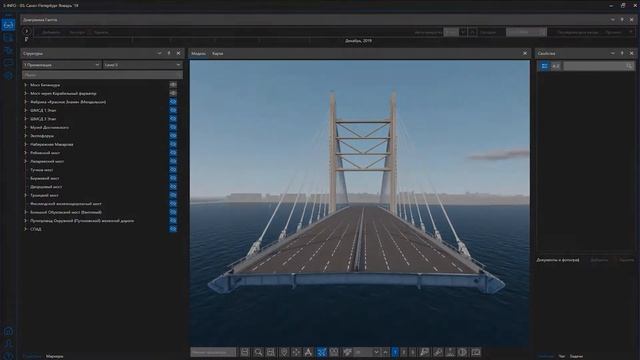Click the up arrow button in viewport toolbar
The width and height of the screenshot is (640, 360).
click(x=385, y=352)
